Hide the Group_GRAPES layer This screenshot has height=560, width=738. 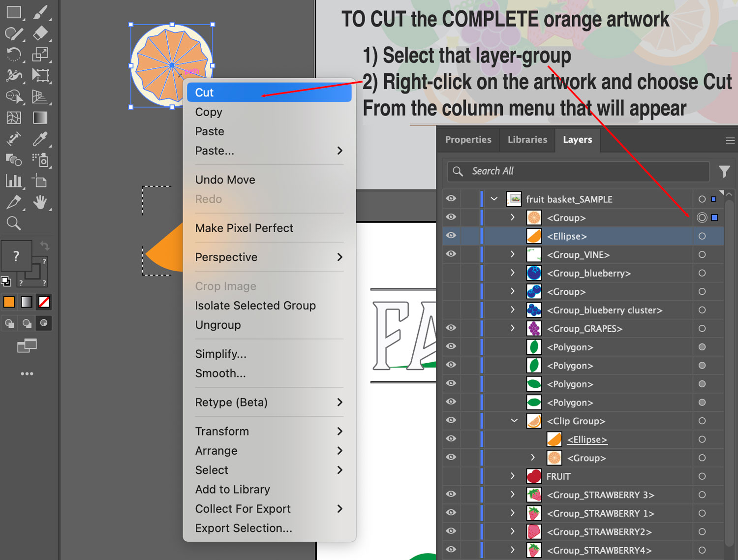coord(451,328)
